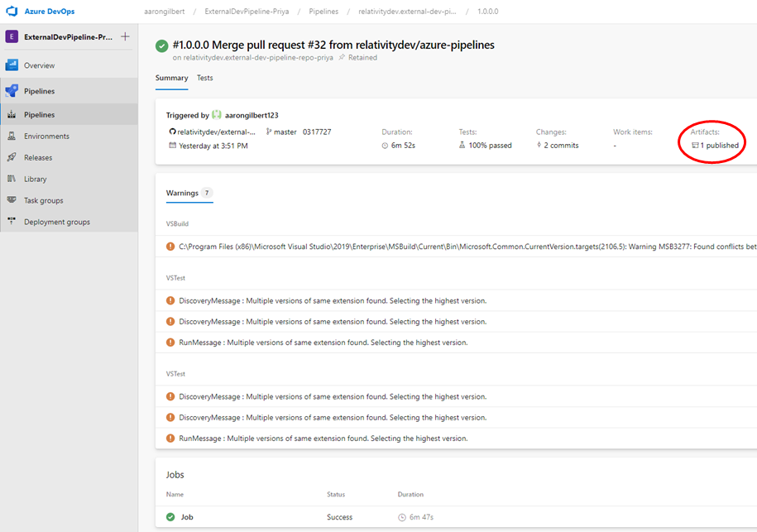The height and width of the screenshot is (532, 757).
Task: Open the Overview sidebar icon
Action: pos(12,65)
